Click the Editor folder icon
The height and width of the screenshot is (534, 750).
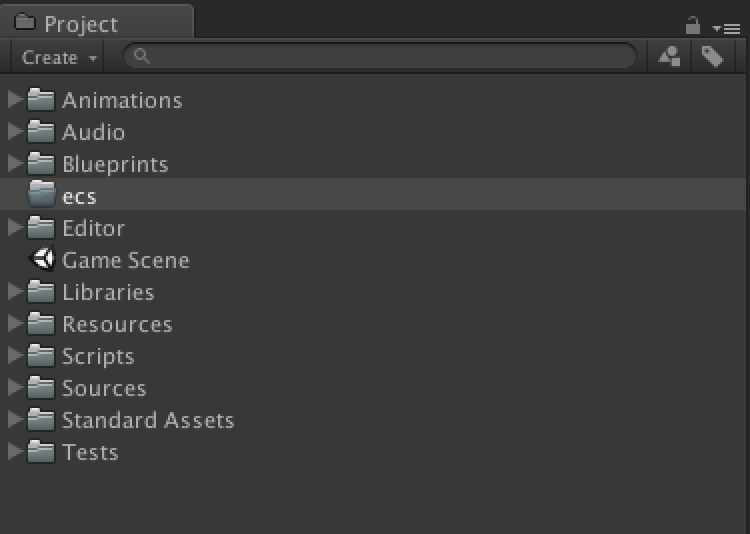point(41,227)
